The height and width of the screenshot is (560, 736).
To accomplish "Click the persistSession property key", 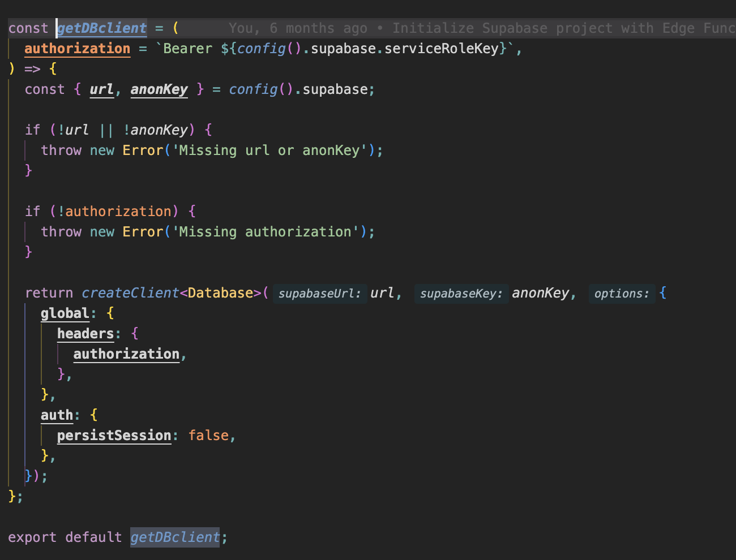I will coord(114,436).
